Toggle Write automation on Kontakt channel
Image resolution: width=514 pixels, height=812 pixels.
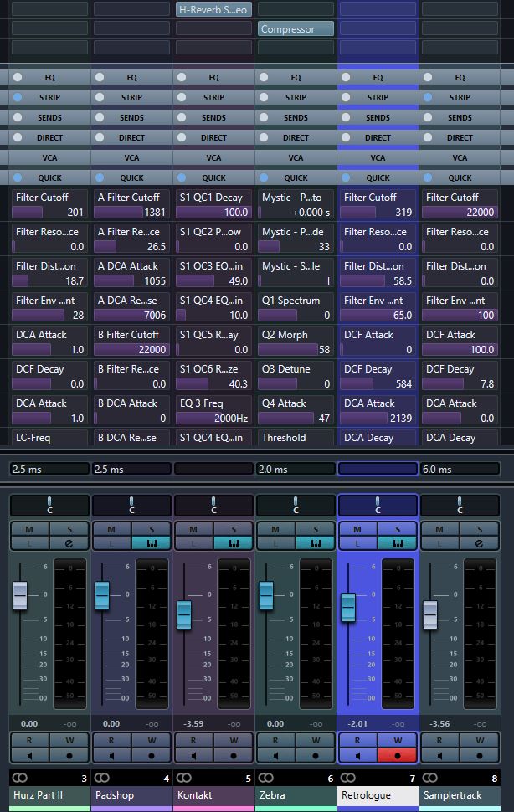click(x=234, y=740)
